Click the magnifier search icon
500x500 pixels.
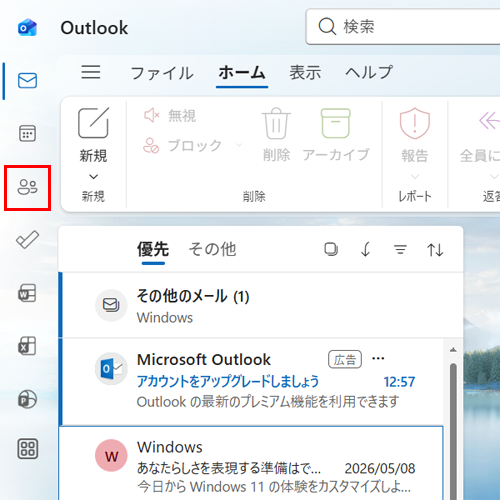tap(327, 26)
